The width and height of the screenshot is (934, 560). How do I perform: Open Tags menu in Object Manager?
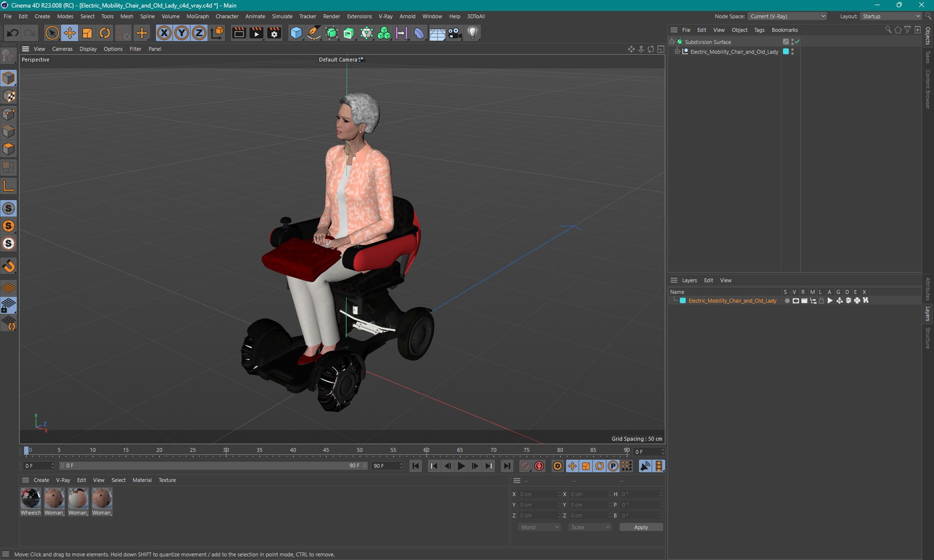[759, 30]
